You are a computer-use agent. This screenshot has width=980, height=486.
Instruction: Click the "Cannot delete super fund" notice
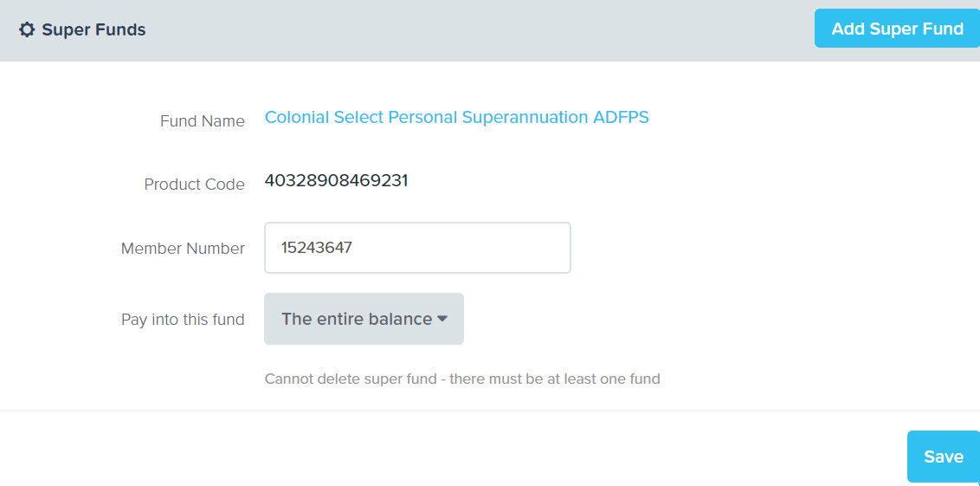click(x=462, y=379)
